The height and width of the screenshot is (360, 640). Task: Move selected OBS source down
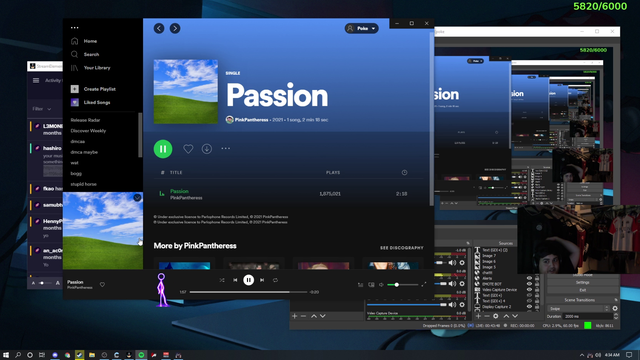pyautogui.click(x=515, y=316)
